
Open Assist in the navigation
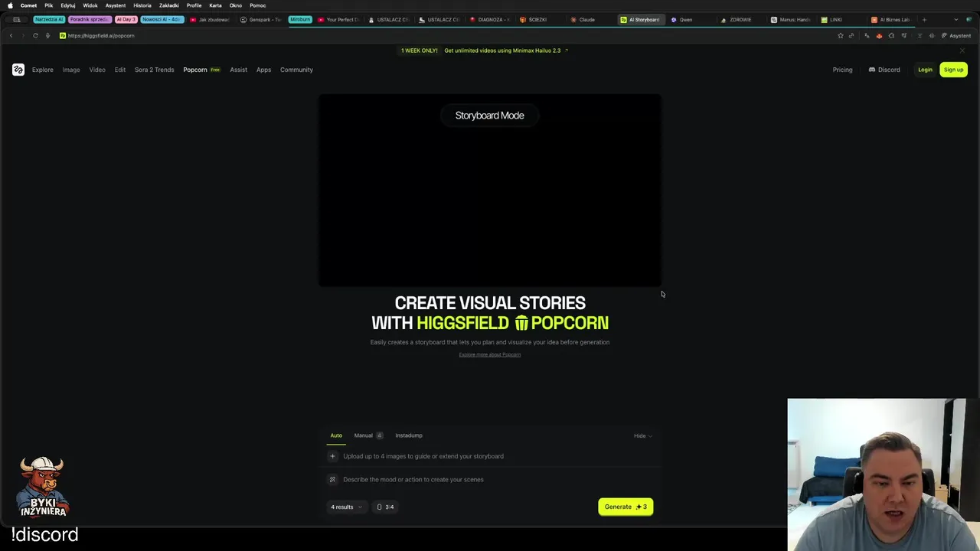pyautogui.click(x=238, y=70)
